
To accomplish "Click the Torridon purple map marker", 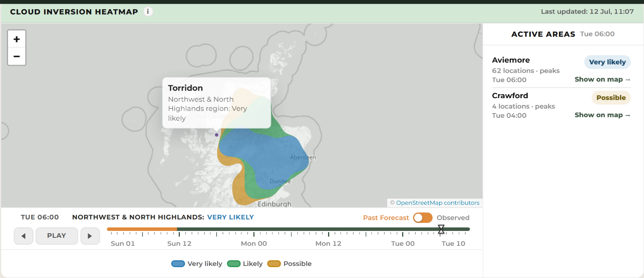I will [217, 135].
